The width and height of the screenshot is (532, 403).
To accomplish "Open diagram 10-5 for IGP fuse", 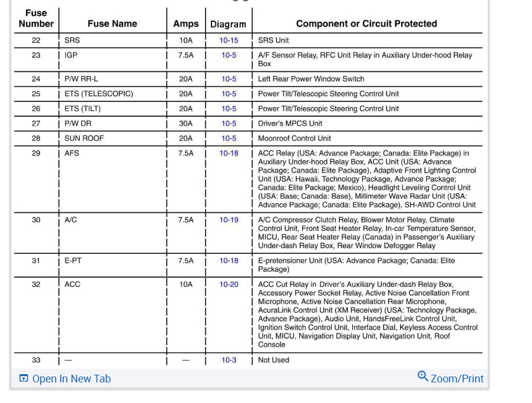I will tap(229, 55).
